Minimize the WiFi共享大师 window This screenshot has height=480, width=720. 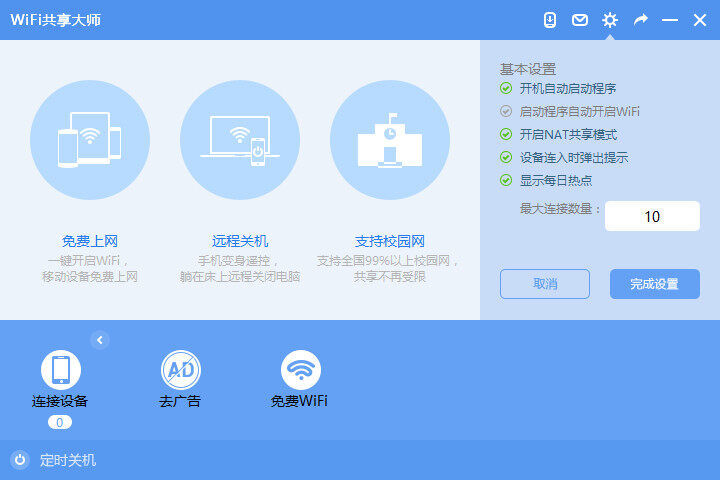(x=670, y=20)
